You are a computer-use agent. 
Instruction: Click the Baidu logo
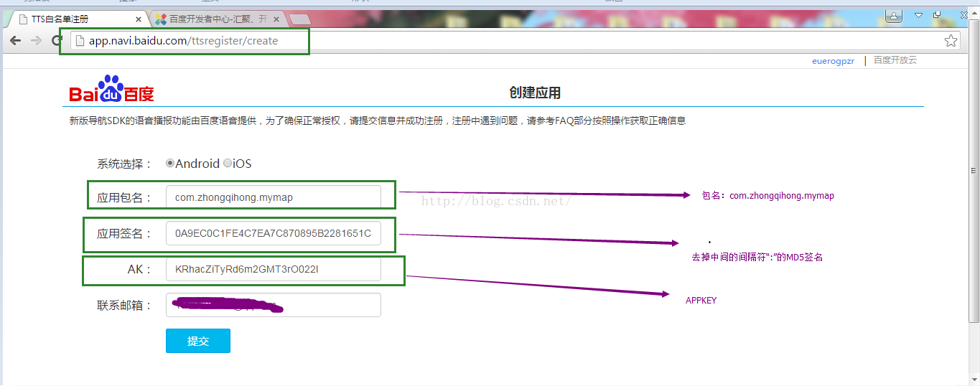pos(112,89)
